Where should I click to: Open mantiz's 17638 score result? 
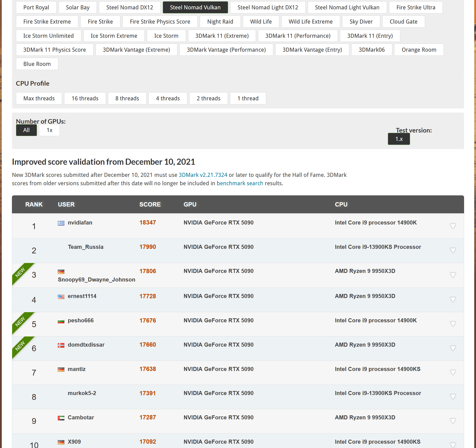(x=148, y=369)
